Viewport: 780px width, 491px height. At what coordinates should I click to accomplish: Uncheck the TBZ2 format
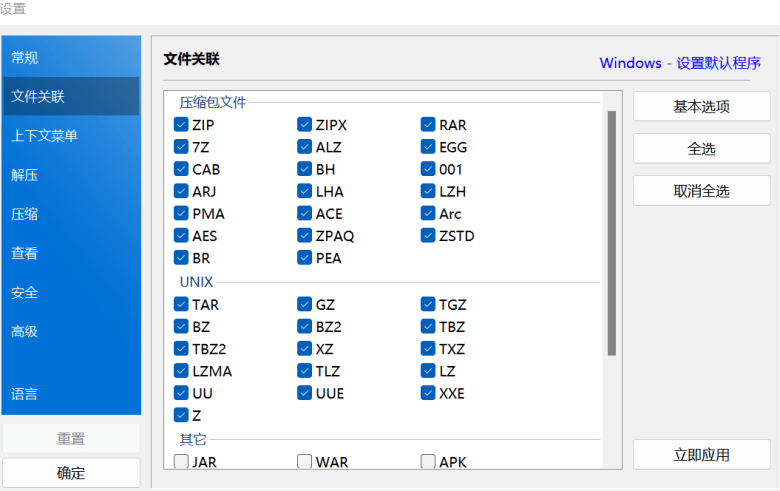pyautogui.click(x=181, y=348)
